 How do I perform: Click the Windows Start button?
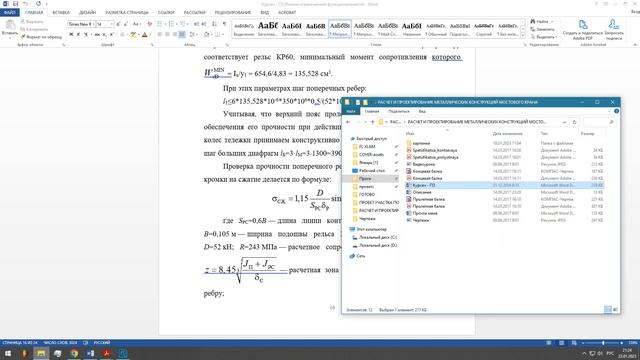tap(8, 353)
